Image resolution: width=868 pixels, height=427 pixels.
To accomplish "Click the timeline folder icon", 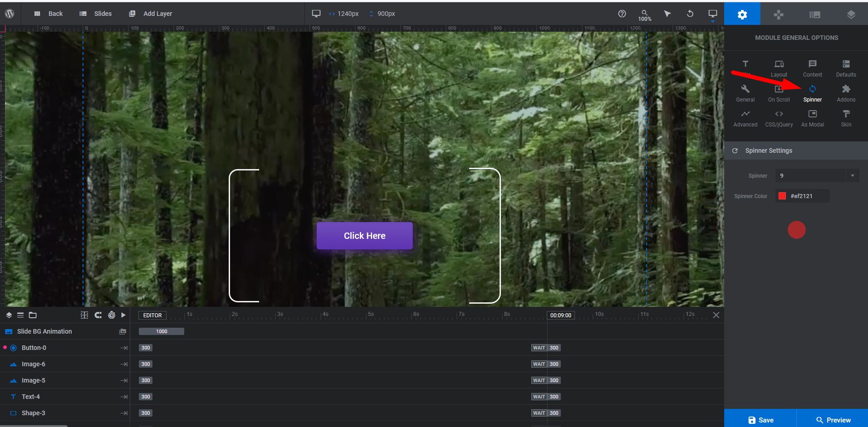I will click(33, 315).
